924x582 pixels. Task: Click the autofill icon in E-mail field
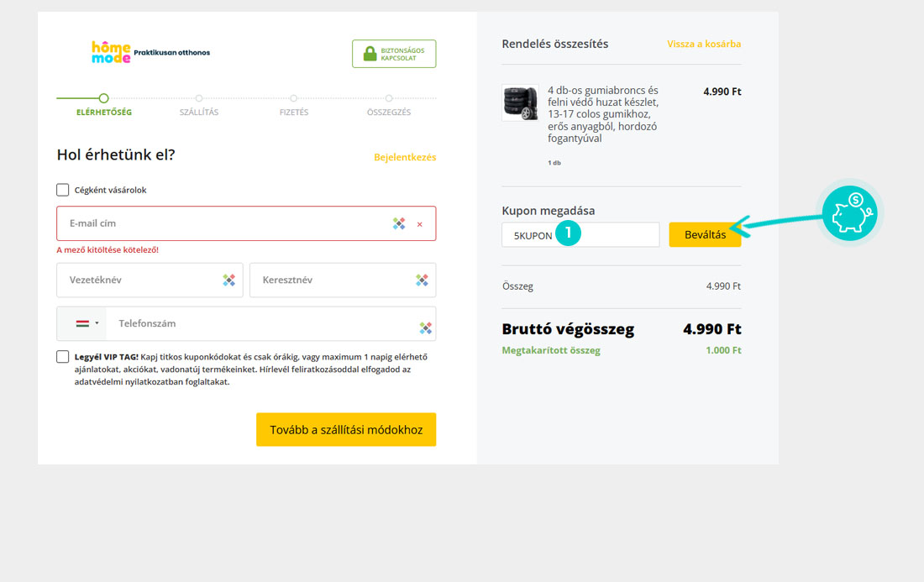399,223
